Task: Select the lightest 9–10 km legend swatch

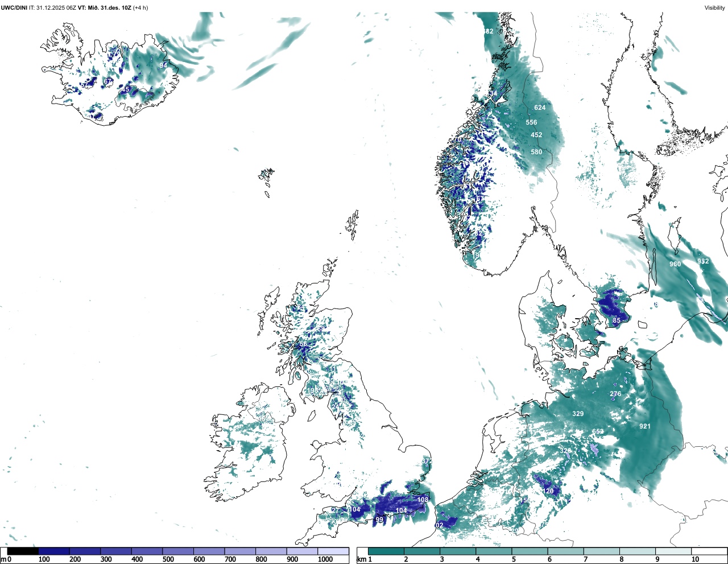Action: point(674,551)
